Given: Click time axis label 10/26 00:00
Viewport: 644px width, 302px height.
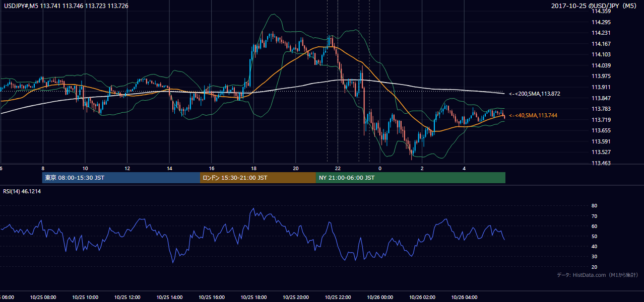Looking at the screenshot, I should (x=380, y=297).
